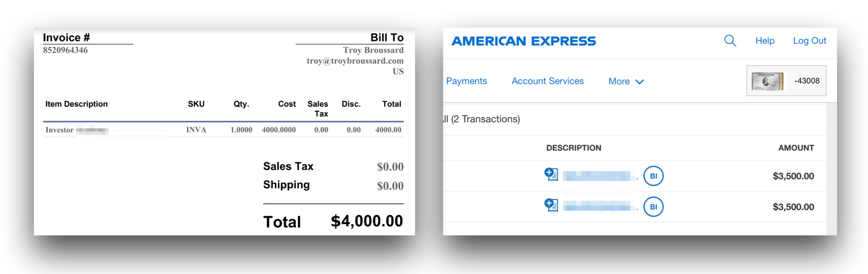Image resolution: width=868 pixels, height=274 pixels.
Task: Sort by the AMOUNT column header
Action: pos(796,148)
